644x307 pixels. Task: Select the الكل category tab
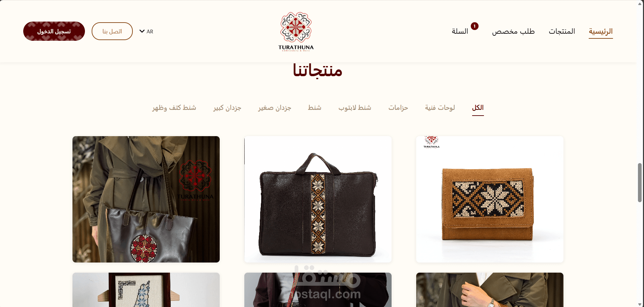pos(478,108)
